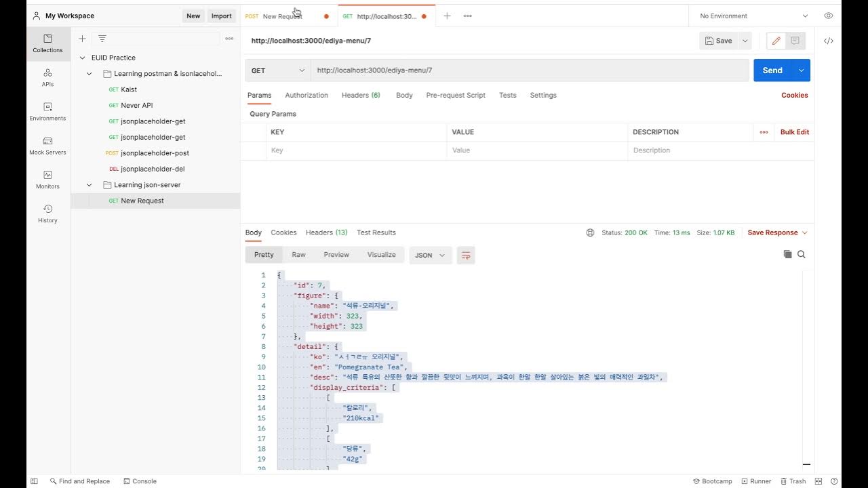Click the code snippet icon
This screenshot has height=488, width=868.
click(828, 41)
